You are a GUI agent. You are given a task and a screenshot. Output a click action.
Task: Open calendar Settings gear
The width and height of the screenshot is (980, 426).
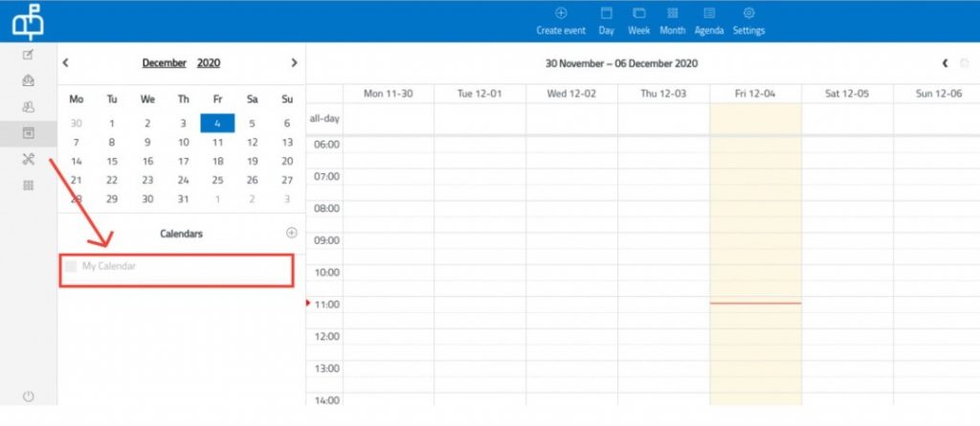(748, 14)
